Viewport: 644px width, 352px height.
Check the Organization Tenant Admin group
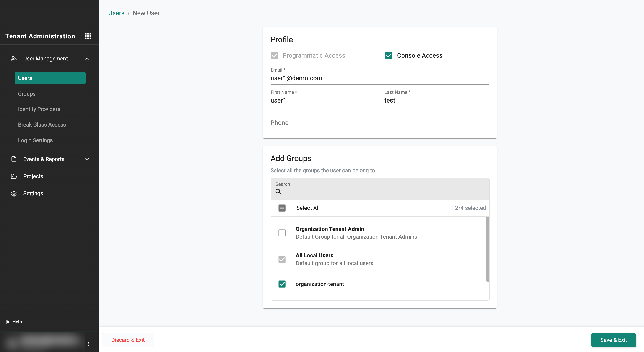[x=282, y=233]
